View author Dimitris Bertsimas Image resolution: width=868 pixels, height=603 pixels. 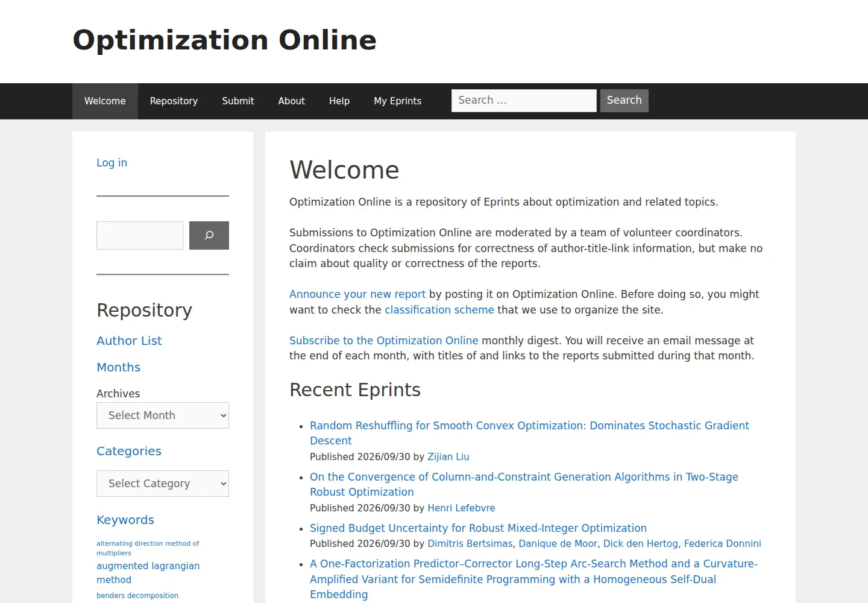(x=470, y=544)
